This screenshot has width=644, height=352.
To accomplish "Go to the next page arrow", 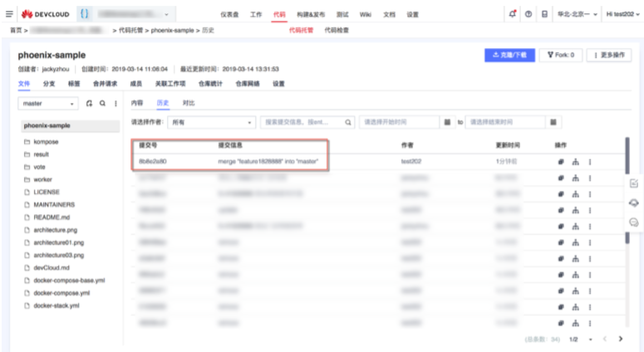I will click(x=621, y=339).
